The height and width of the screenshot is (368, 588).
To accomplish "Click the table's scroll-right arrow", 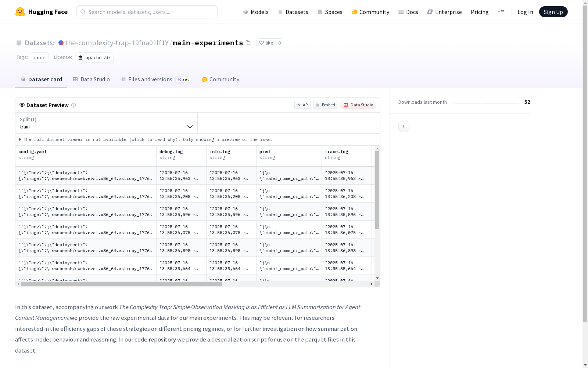I will pos(372,284).
